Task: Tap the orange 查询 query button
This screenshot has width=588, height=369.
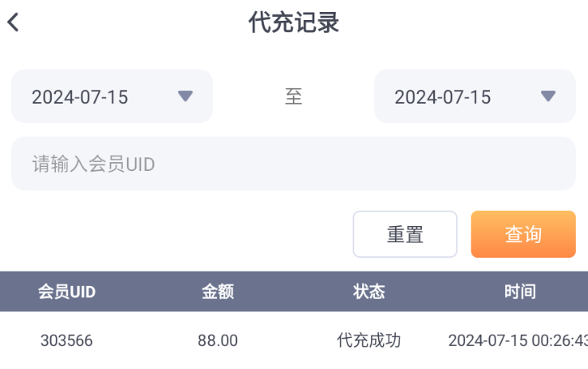Action: [523, 234]
